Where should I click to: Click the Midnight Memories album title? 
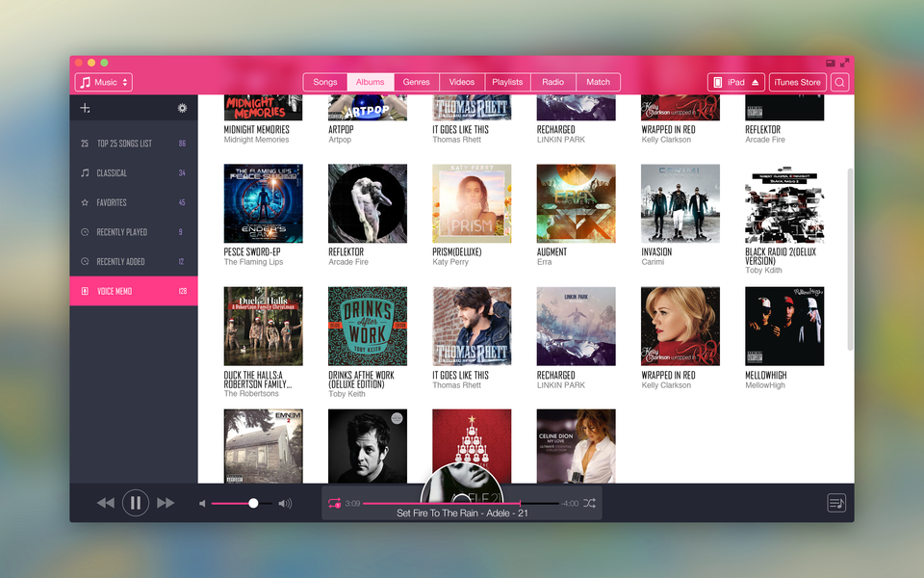coord(257,130)
